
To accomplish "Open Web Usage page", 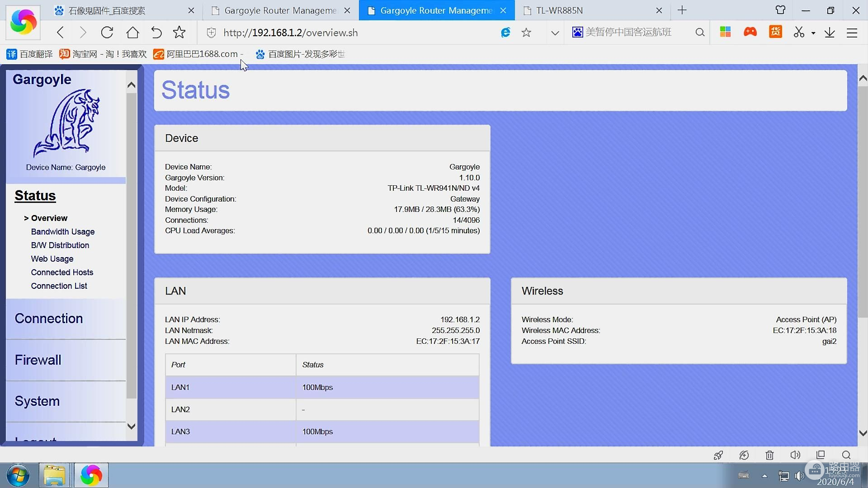I will pyautogui.click(x=52, y=259).
